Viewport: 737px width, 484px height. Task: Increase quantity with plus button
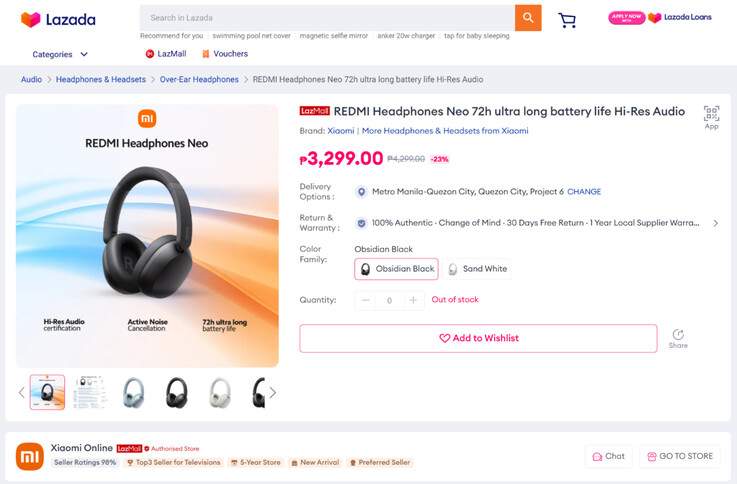point(413,300)
